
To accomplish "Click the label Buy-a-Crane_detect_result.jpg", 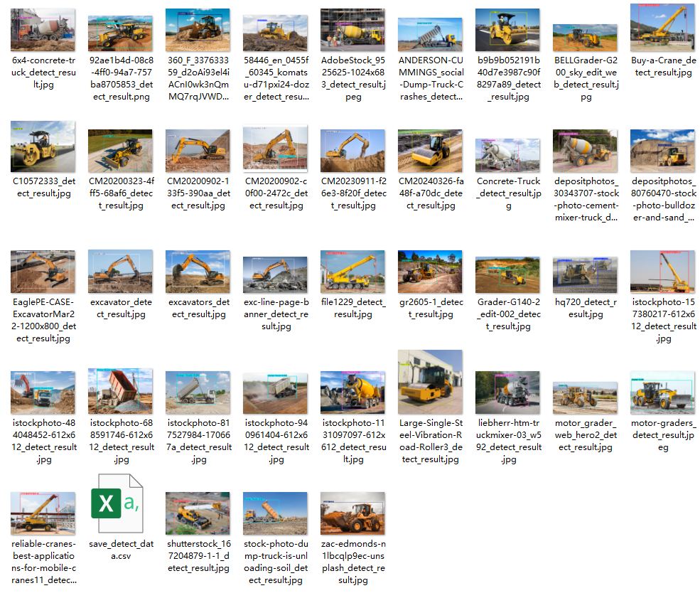I will coord(663,66).
